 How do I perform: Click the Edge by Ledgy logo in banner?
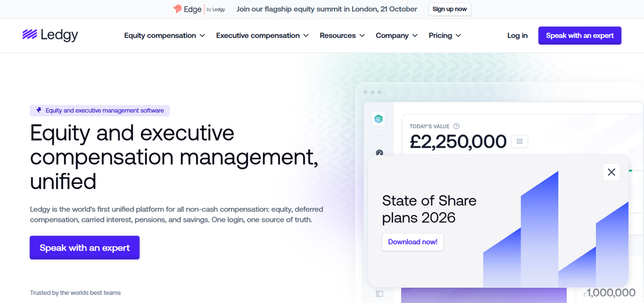click(199, 9)
